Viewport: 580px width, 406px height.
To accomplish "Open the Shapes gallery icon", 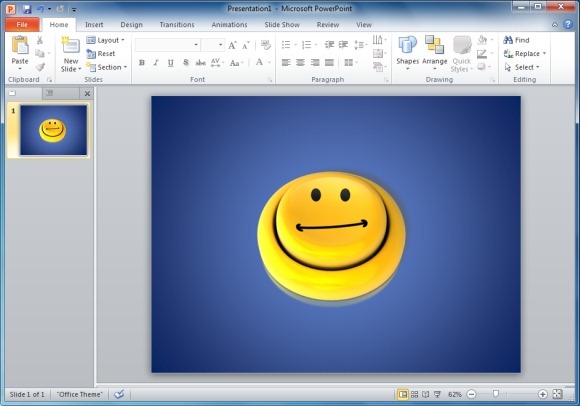I will point(407,45).
